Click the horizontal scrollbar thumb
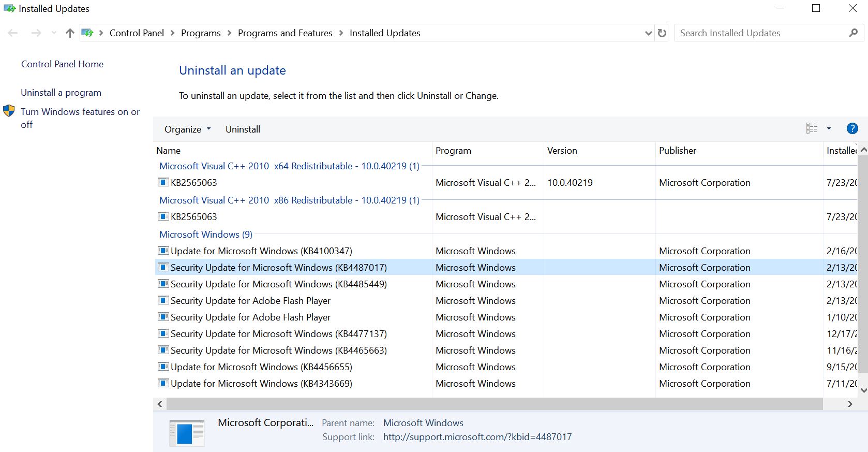Screen dimensions: 868x452 pyautogui.click(x=495, y=404)
